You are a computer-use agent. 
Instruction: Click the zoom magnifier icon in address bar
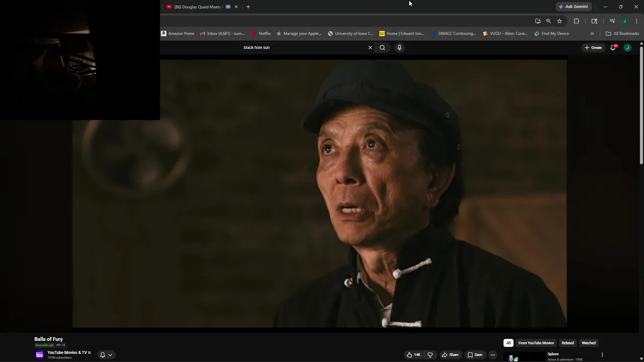pyautogui.click(x=548, y=21)
